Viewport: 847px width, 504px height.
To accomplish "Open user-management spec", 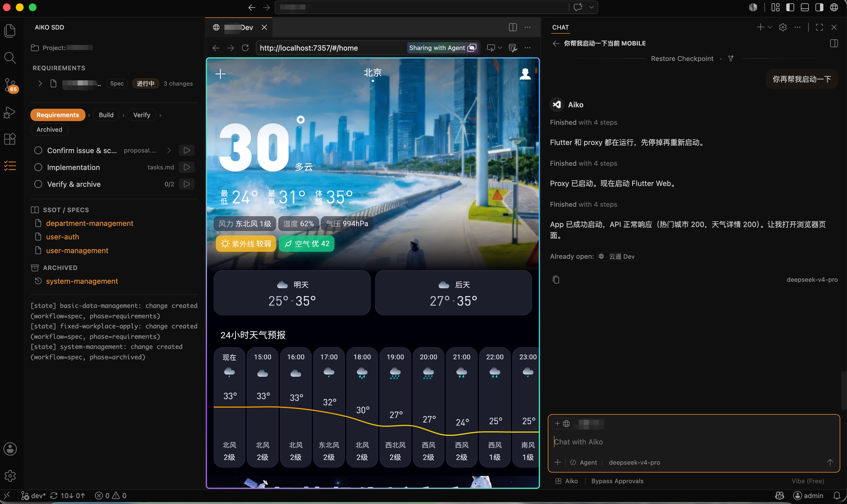I will pyautogui.click(x=77, y=250).
